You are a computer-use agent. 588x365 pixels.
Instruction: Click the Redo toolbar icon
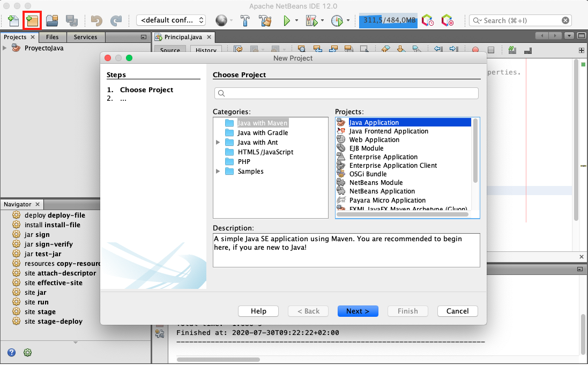(x=116, y=20)
